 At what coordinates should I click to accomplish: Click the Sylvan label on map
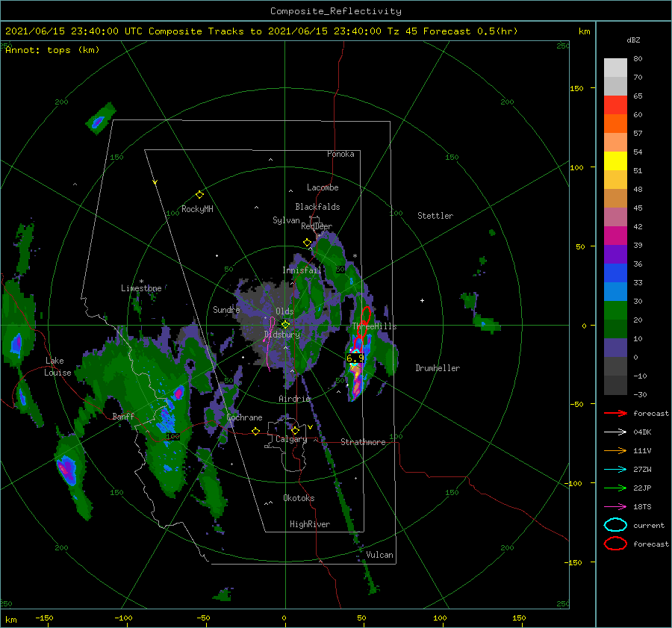[286, 220]
